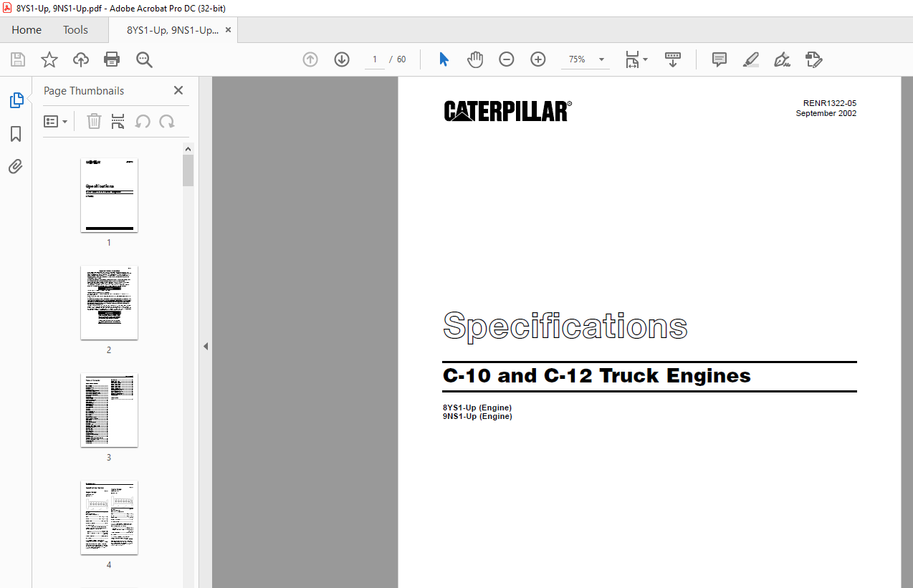Go to next page arrow

[x=342, y=59]
